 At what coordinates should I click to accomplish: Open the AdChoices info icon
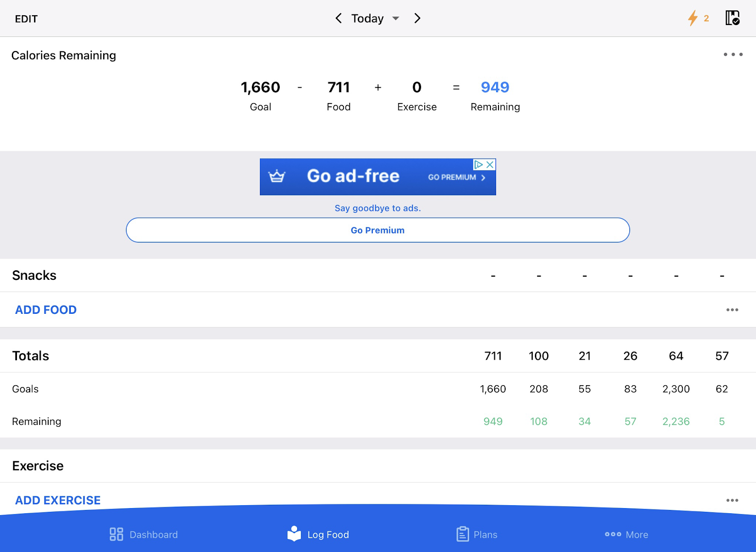(x=479, y=164)
